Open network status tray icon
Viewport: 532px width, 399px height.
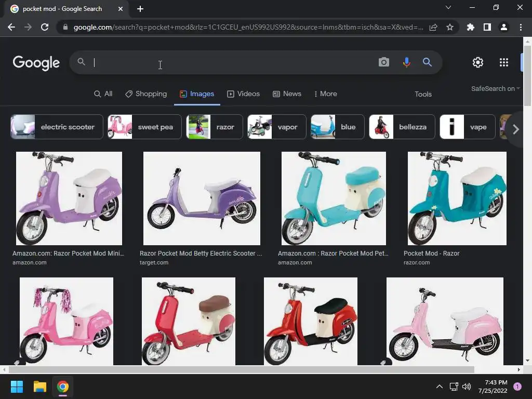(454, 387)
